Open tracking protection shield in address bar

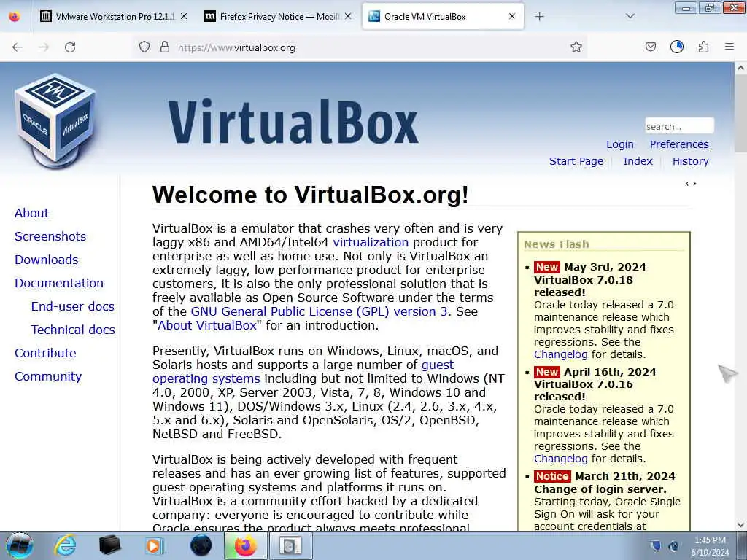pyautogui.click(x=144, y=47)
